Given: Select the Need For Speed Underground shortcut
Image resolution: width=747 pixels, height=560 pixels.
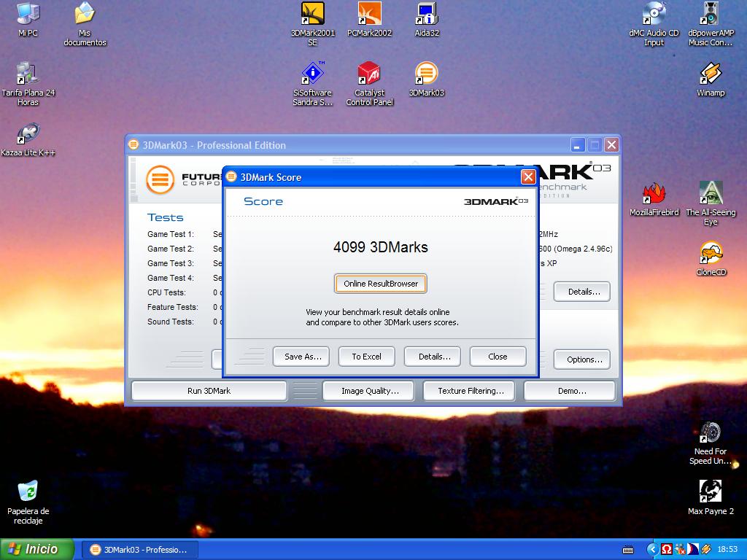Looking at the screenshot, I should [711, 443].
